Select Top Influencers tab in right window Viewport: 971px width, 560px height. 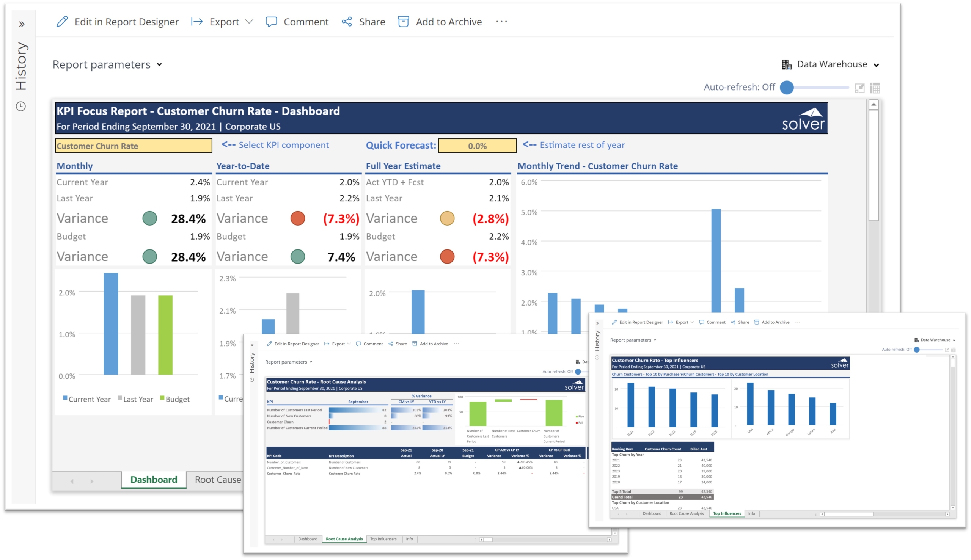click(x=727, y=513)
